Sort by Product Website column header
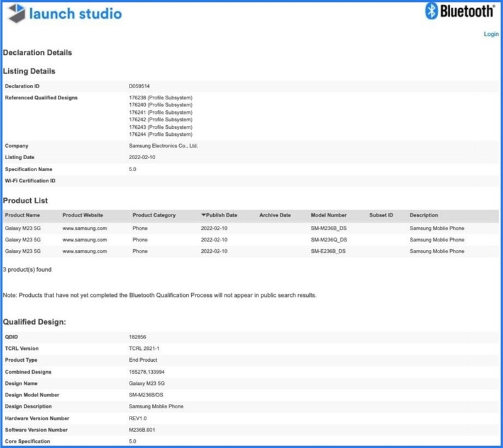 coord(82,215)
